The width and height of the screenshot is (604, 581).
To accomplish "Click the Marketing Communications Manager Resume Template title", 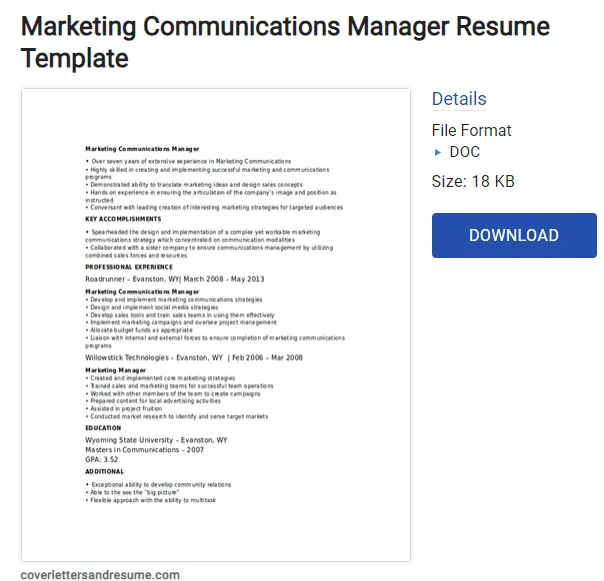I will point(285,42).
